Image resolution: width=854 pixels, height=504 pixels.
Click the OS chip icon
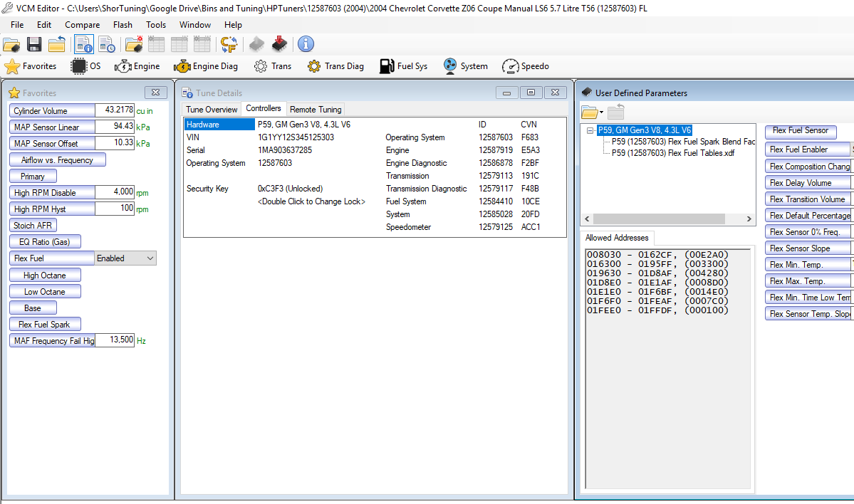(79, 66)
